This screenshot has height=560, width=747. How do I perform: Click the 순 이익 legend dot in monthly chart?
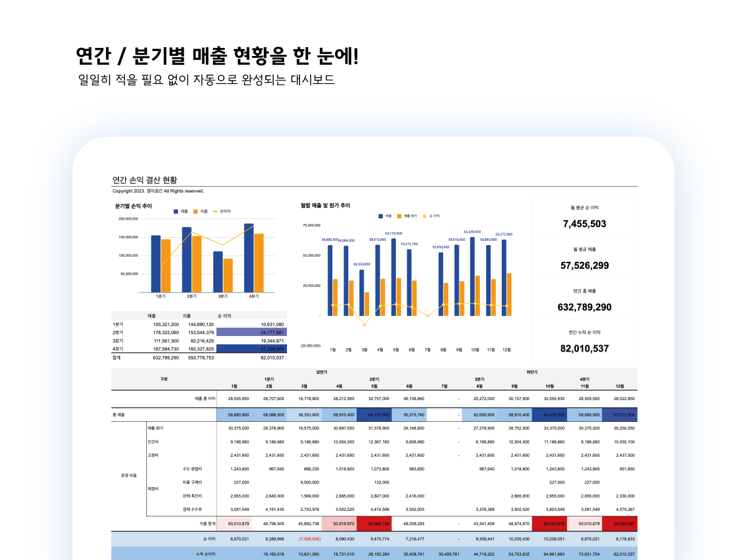click(425, 216)
